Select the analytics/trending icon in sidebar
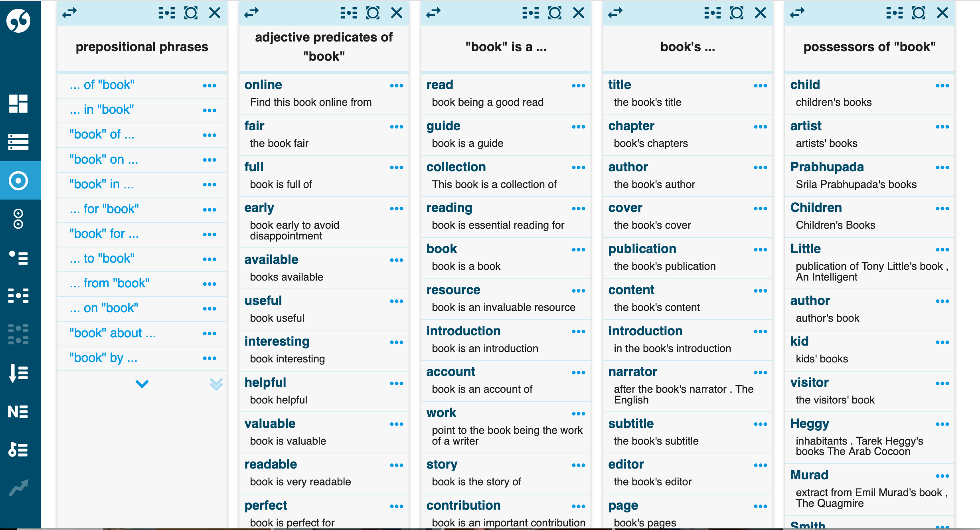The image size is (980, 530). pyautogui.click(x=20, y=486)
